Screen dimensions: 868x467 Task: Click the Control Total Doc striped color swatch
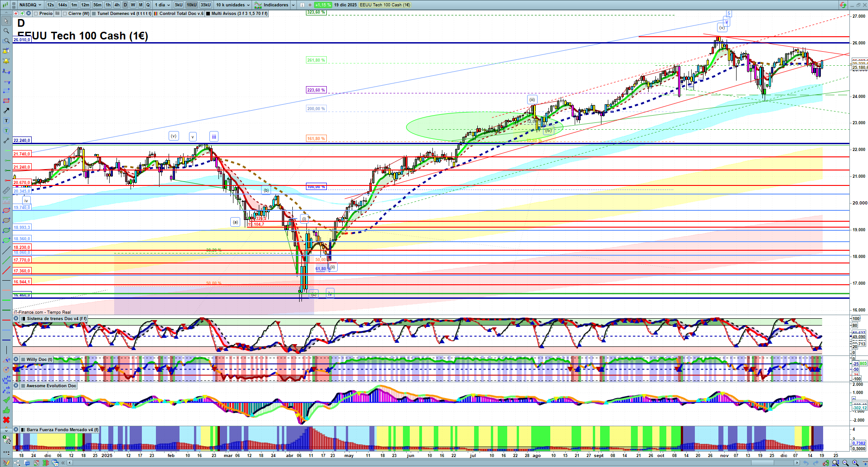(x=156, y=14)
